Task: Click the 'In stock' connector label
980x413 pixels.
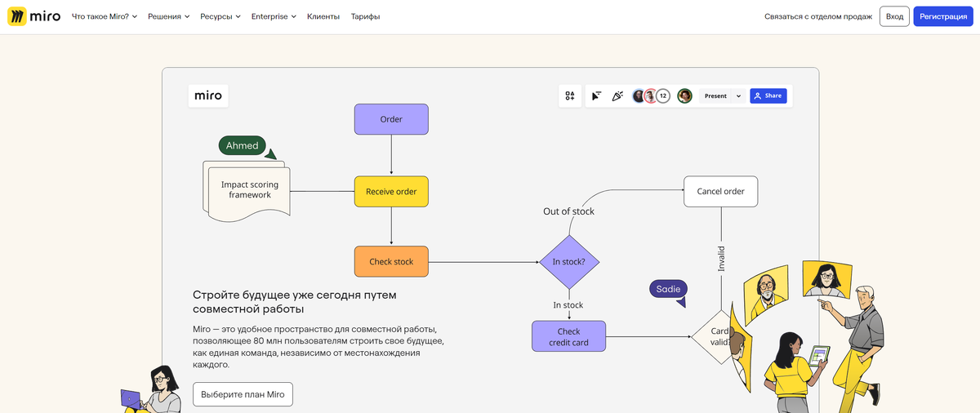Action: click(x=568, y=305)
